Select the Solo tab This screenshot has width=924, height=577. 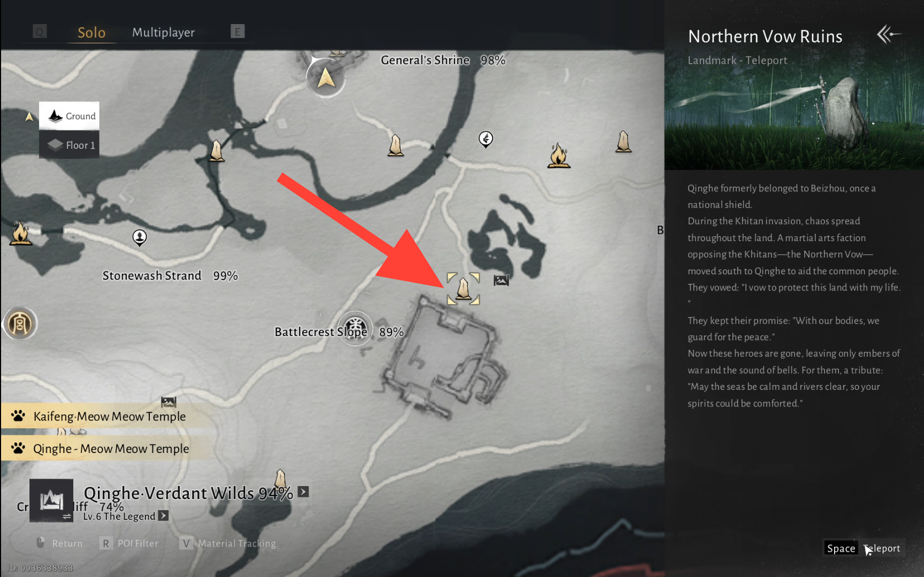tap(91, 33)
